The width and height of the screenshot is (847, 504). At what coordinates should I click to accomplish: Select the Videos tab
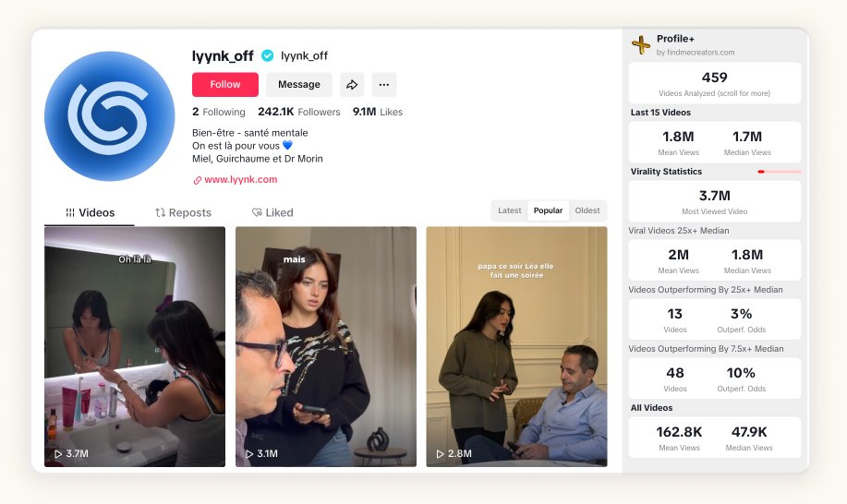tap(90, 212)
